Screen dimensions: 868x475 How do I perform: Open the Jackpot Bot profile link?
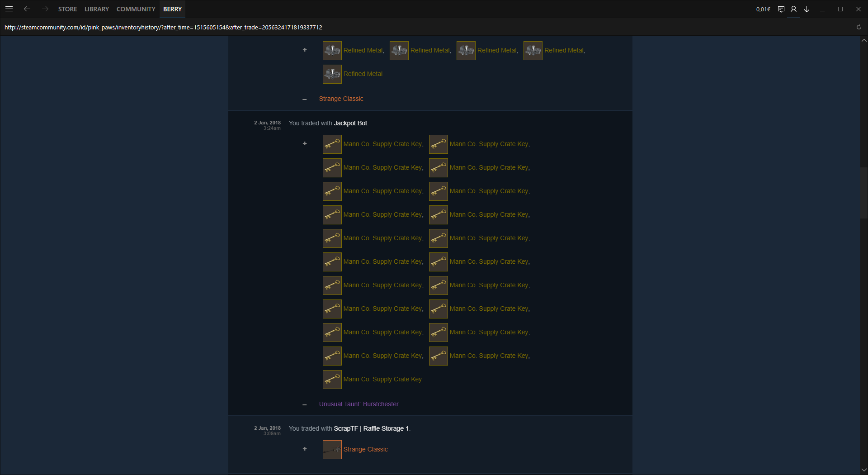350,123
